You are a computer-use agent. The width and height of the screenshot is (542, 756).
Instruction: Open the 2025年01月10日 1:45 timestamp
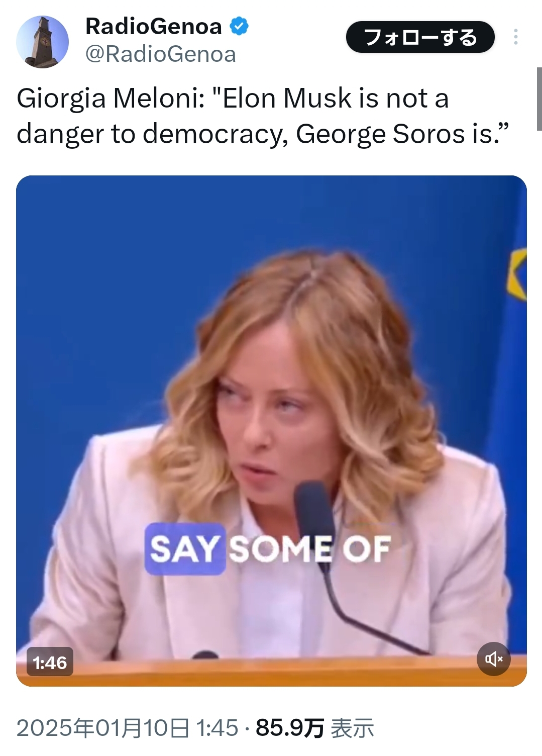[x=128, y=728]
